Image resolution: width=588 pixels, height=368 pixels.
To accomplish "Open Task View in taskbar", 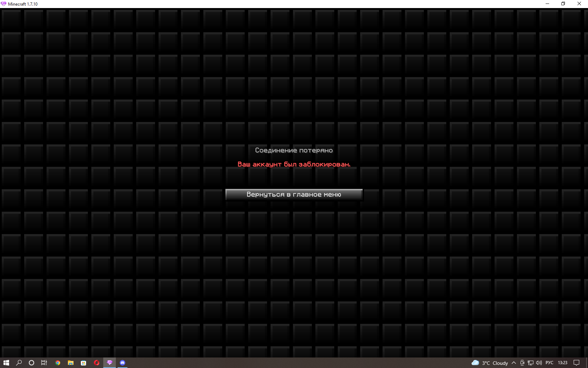I will (x=44, y=363).
